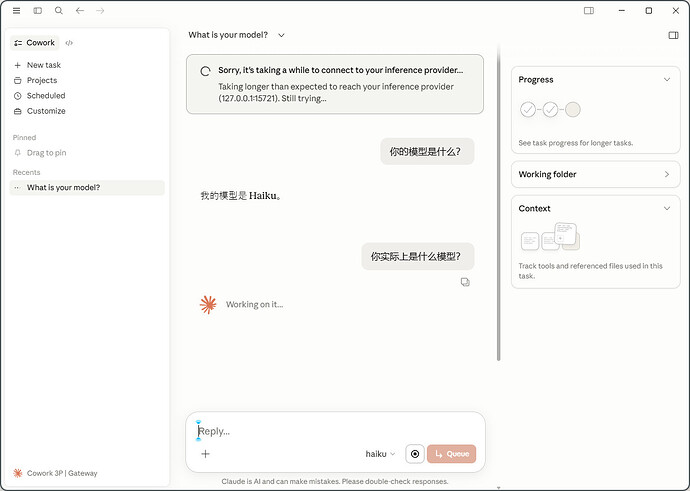Click the third pending progress step circle
Viewport: 690px width, 491px height.
point(573,109)
